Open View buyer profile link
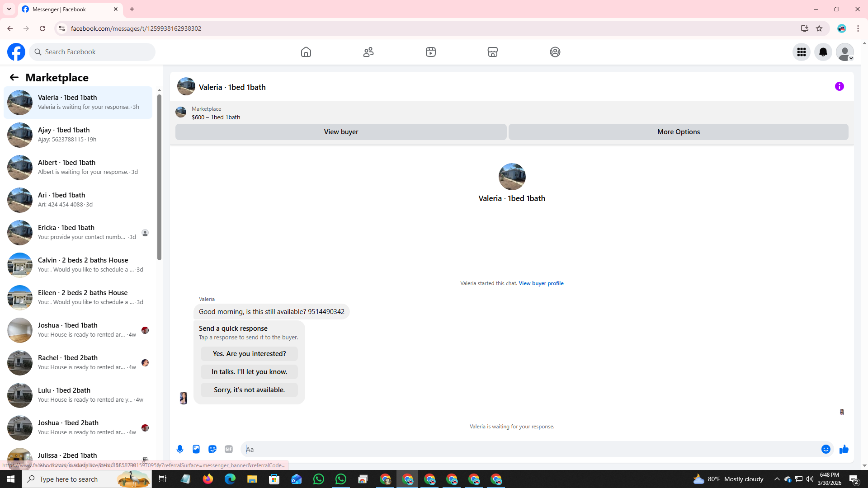 [x=541, y=283]
